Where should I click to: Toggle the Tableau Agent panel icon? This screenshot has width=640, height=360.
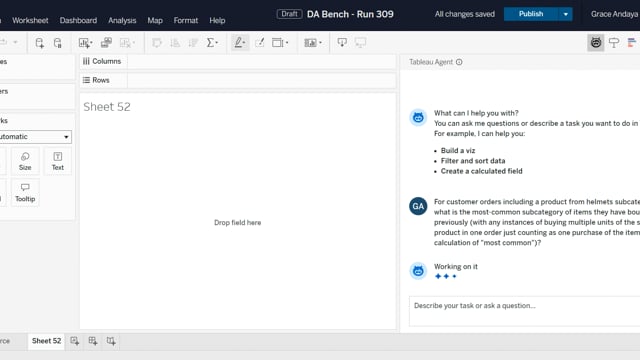click(596, 42)
